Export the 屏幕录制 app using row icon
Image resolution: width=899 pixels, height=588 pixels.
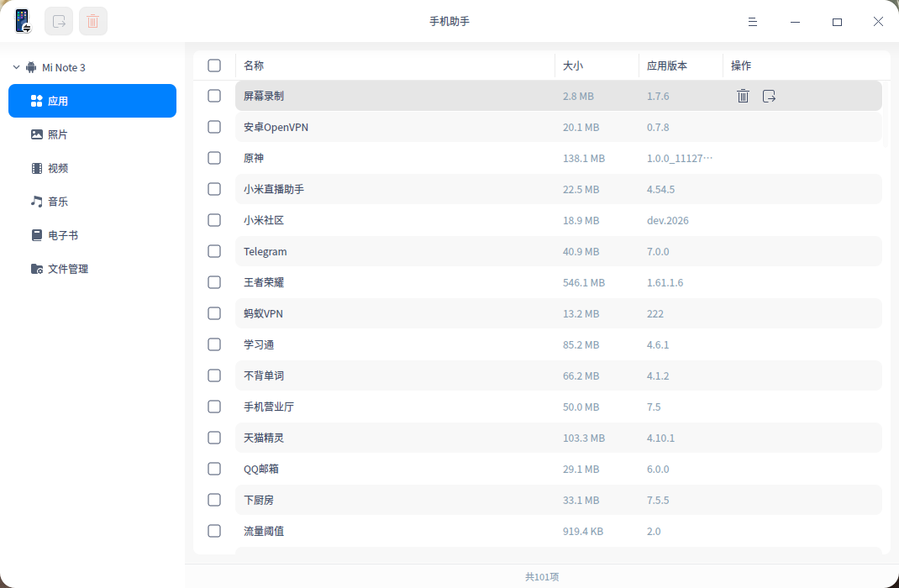tap(769, 96)
